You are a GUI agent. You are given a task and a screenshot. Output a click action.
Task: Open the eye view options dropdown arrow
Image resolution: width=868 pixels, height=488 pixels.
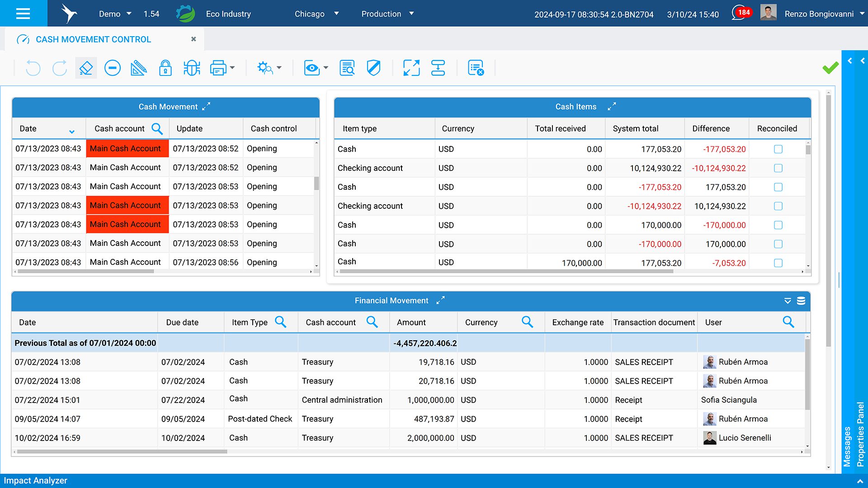coord(326,68)
